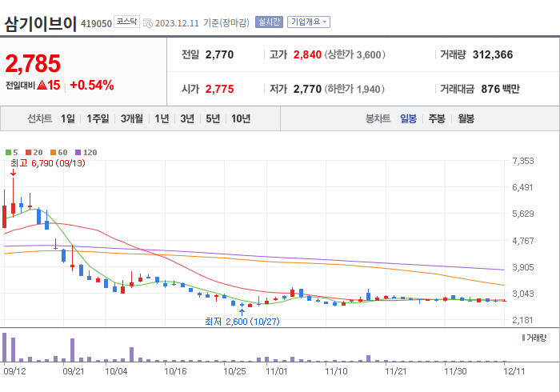Switch to the 3개월 line chart

[x=132, y=118]
